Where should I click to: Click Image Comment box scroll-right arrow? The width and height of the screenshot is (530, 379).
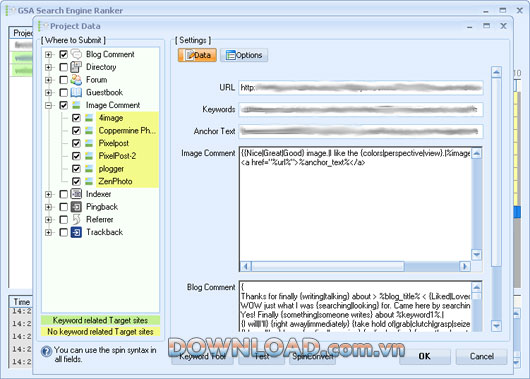click(x=465, y=266)
